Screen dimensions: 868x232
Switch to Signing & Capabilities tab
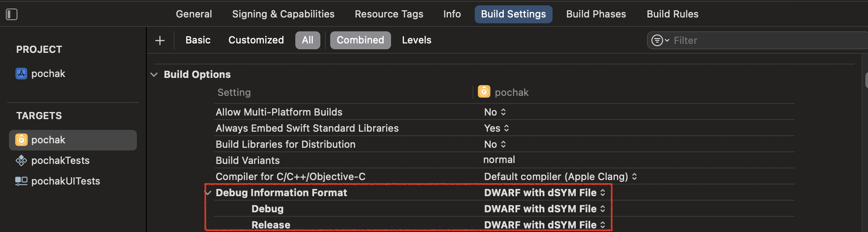[x=283, y=14]
